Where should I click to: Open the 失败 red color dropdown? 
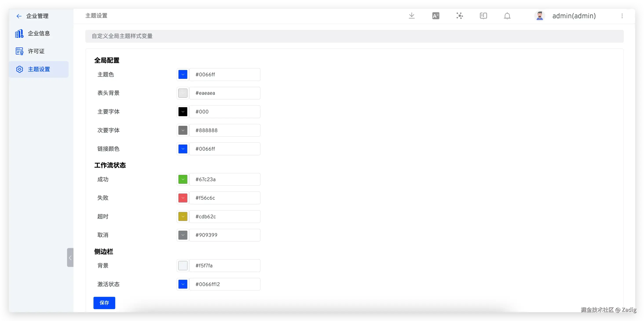(x=183, y=198)
